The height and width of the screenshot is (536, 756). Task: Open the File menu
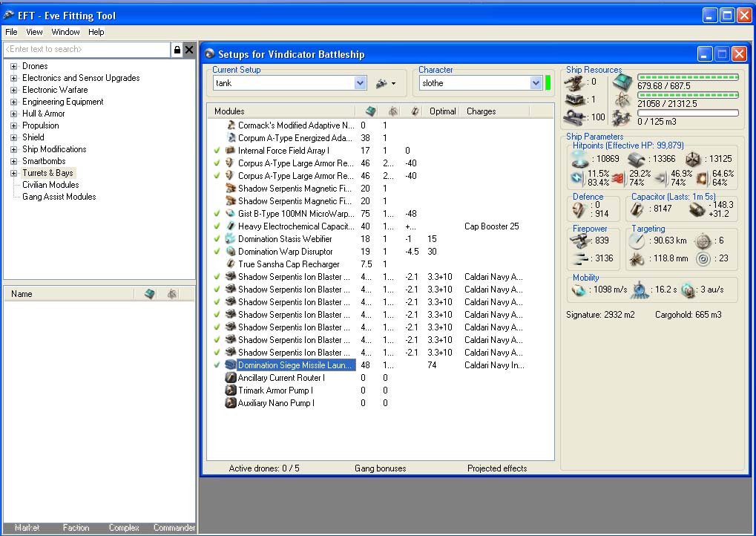tap(12, 32)
